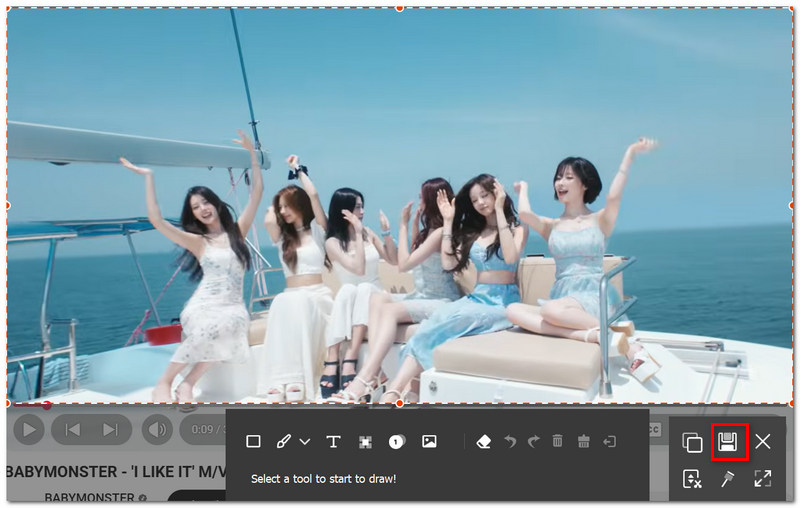
Task: Click the clear all annotations icon
Action: pyautogui.click(x=584, y=441)
